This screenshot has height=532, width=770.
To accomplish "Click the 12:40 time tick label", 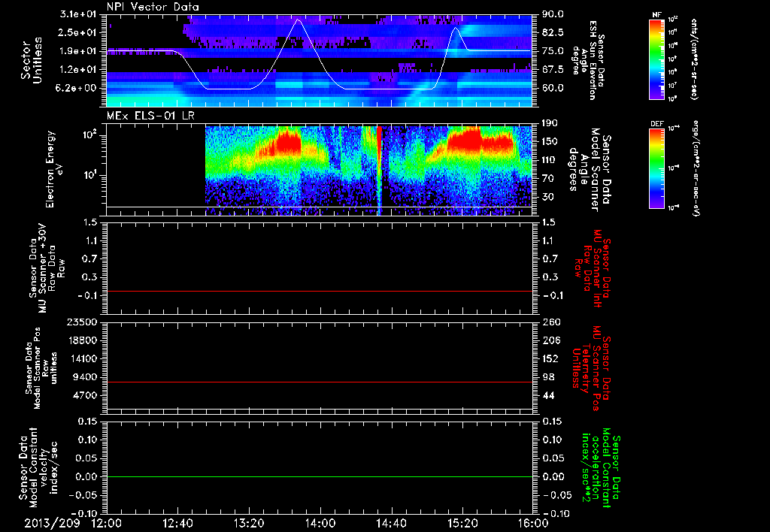I will (177, 523).
